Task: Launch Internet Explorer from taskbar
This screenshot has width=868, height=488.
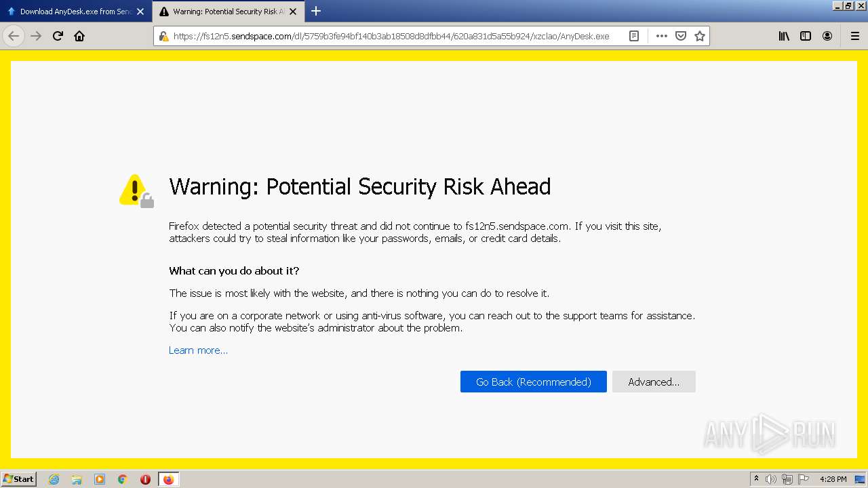Action: click(x=54, y=479)
